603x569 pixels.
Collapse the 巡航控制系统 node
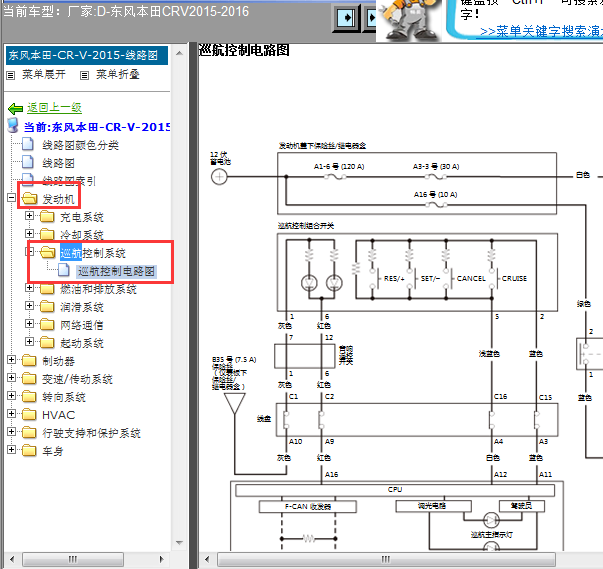click(29, 251)
